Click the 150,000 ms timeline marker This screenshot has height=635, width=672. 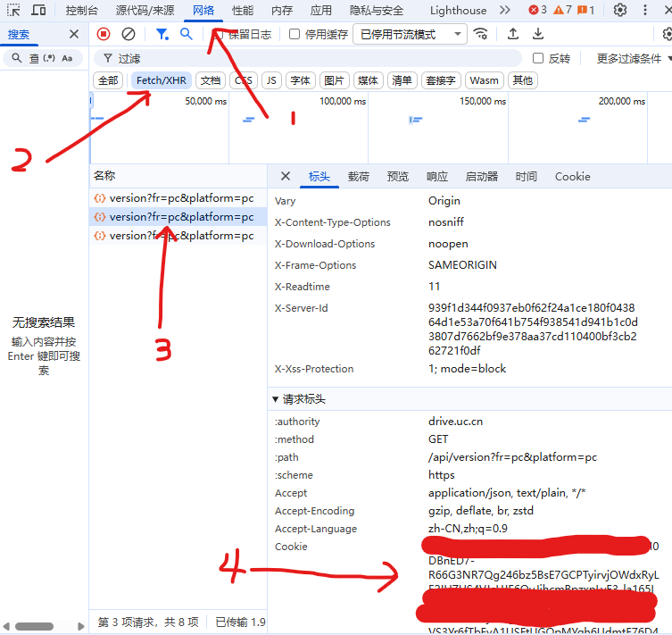click(483, 101)
